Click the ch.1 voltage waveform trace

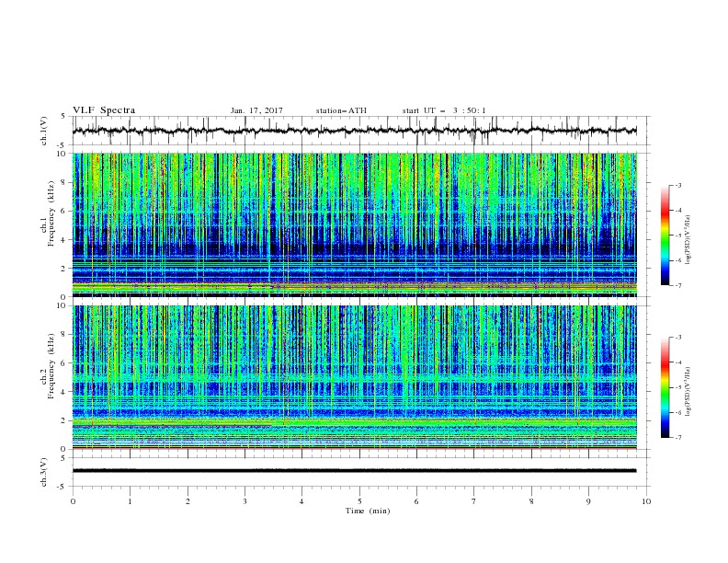click(x=354, y=131)
